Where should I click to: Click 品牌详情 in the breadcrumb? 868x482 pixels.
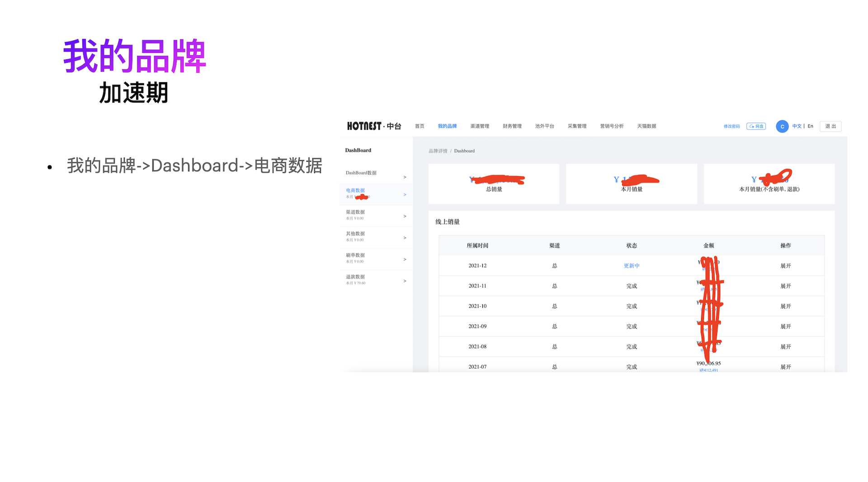click(438, 151)
